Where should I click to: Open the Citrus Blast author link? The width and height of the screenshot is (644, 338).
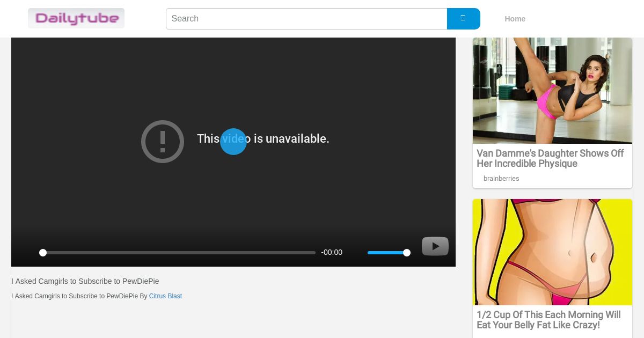(165, 296)
